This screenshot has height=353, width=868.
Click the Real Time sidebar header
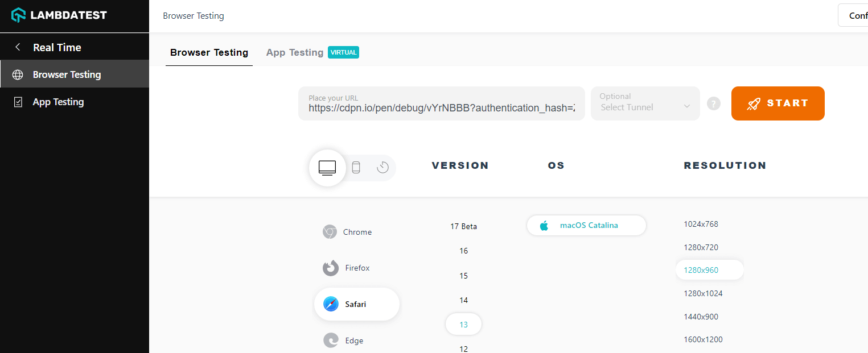click(x=57, y=47)
